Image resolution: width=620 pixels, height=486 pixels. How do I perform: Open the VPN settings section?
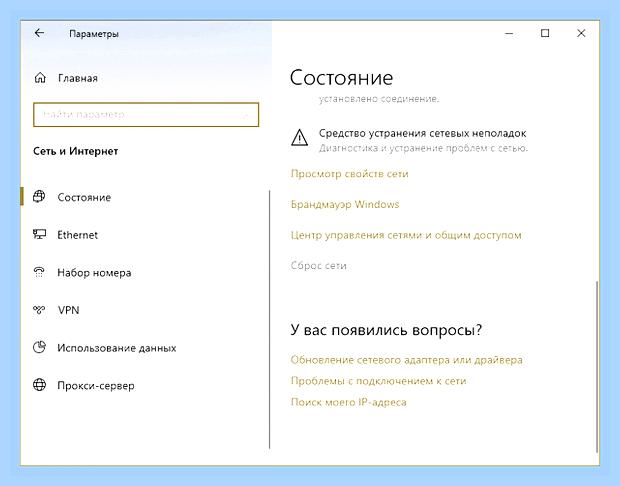coord(68,310)
